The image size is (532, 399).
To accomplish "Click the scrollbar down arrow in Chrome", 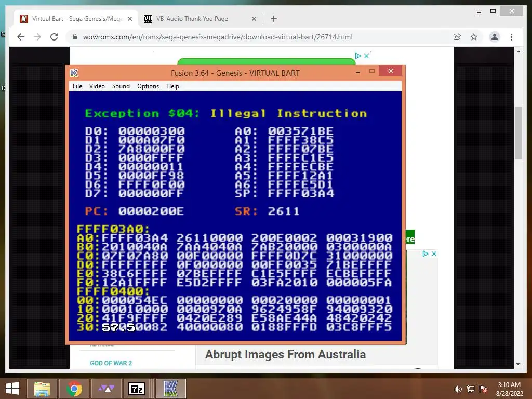I will click(518, 364).
